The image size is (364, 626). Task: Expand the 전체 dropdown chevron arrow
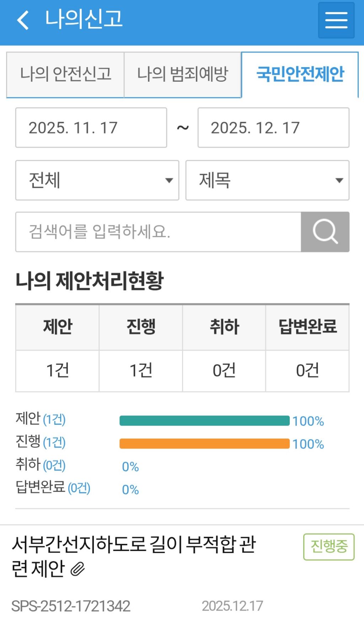[170, 181]
